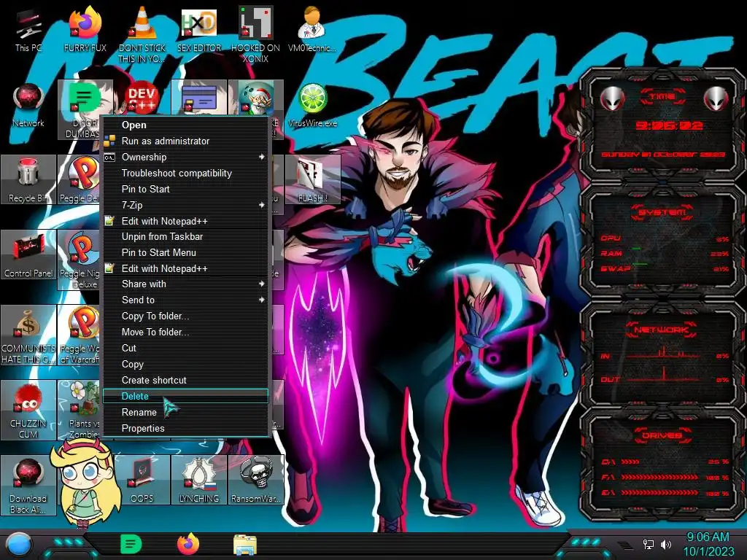747x560 pixels.
Task: Expand the Ownership submenu arrow
Action: pyautogui.click(x=262, y=157)
